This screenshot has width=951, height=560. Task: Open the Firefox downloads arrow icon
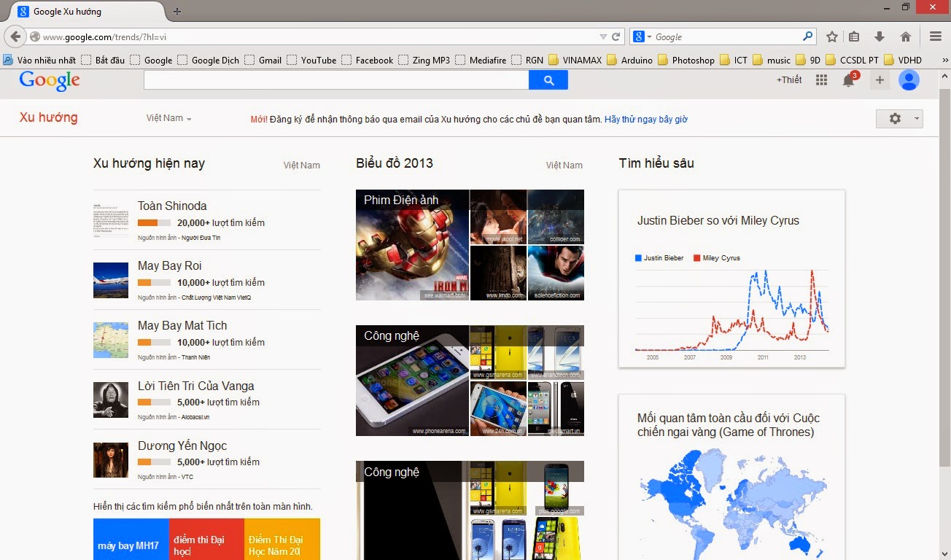tap(880, 36)
